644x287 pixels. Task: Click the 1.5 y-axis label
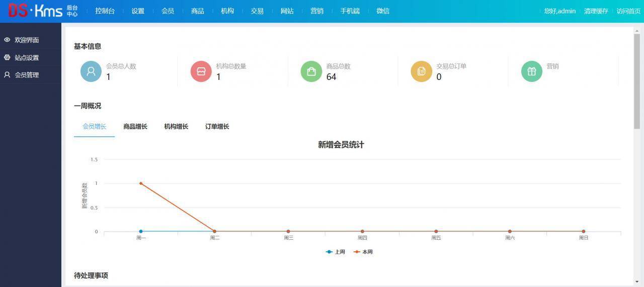pyautogui.click(x=94, y=159)
